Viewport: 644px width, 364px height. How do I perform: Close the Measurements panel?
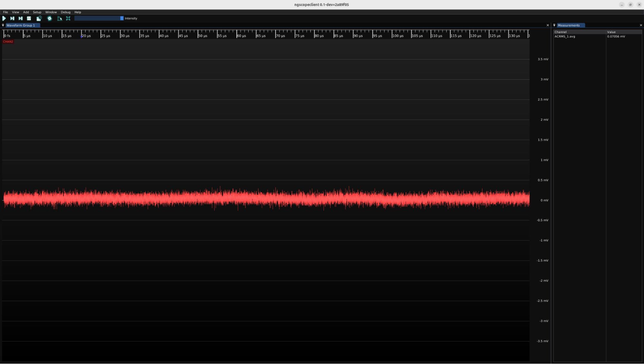[x=640, y=25]
